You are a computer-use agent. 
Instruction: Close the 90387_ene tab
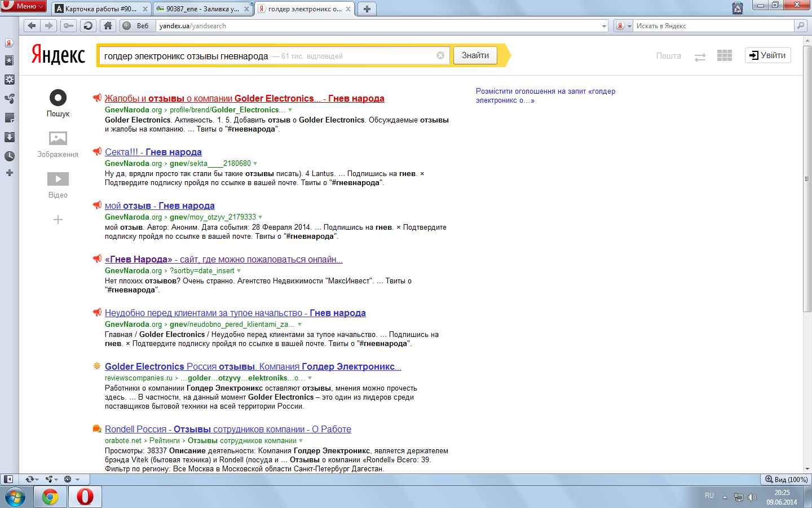coord(246,9)
